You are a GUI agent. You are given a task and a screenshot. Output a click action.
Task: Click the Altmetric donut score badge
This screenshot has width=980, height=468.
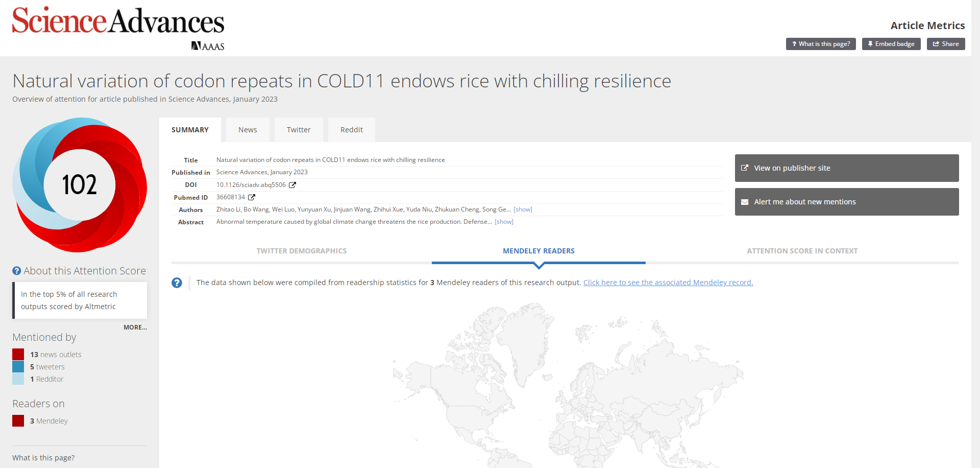coord(80,184)
